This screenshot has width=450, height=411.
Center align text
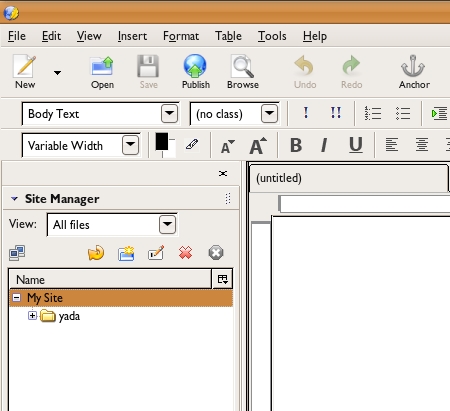[x=422, y=145]
